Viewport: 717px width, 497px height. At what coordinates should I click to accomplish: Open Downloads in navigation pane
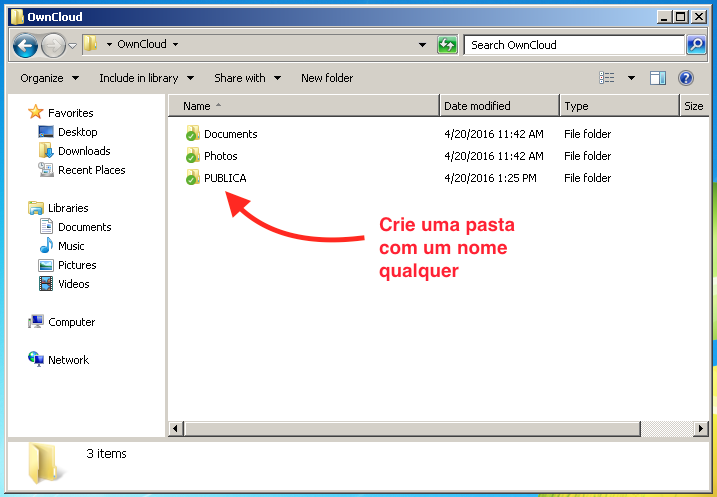click(x=84, y=151)
